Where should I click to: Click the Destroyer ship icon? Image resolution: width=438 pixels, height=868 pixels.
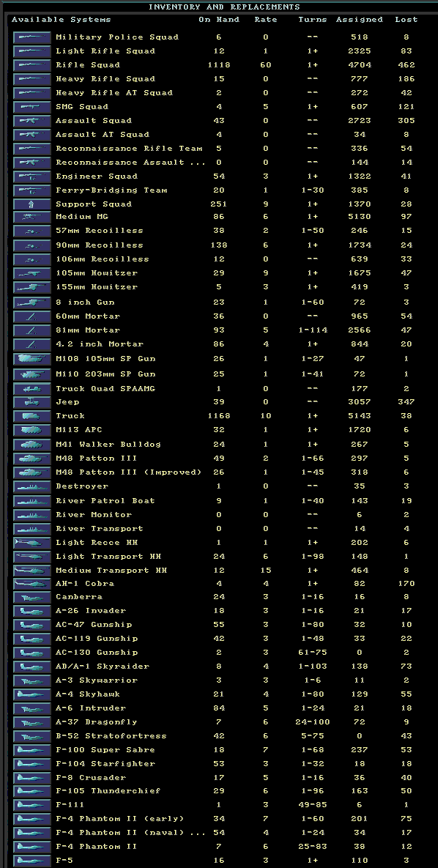32,486
